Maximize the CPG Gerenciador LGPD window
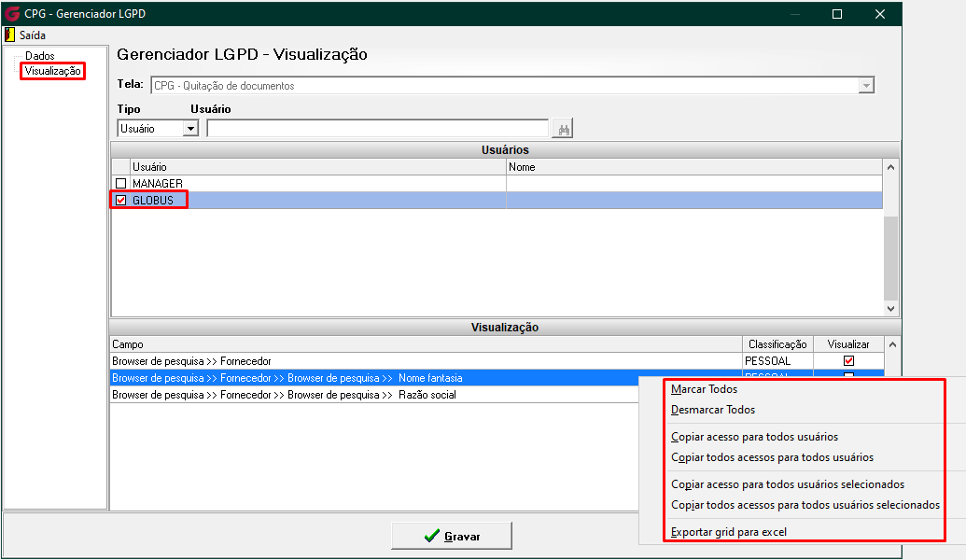Screen dimensions: 966x560 (x=836, y=14)
